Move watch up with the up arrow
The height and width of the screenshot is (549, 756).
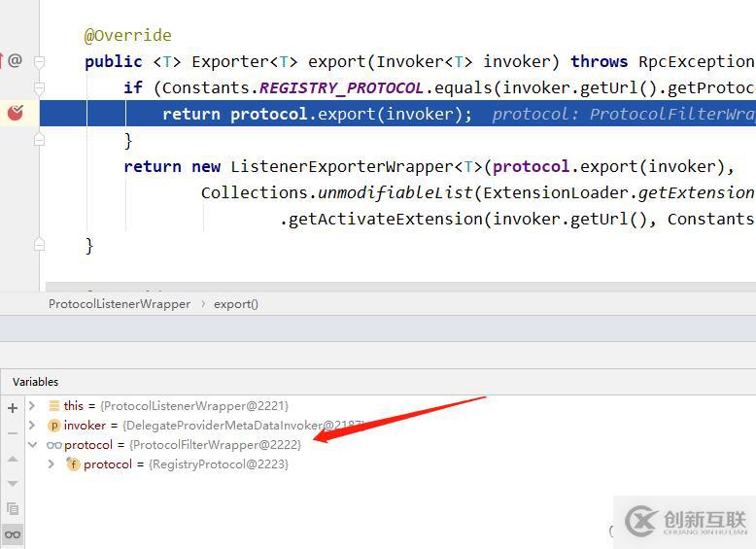13,459
